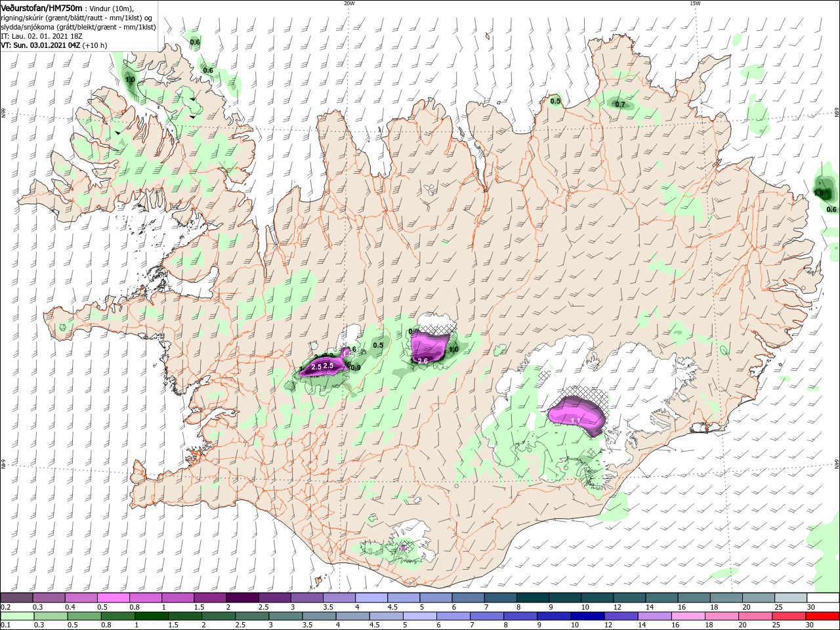The height and width of the screenshot is (630, 840).
Task: Click the '15W' longitude label at top
Action: [x=695, y=3]
